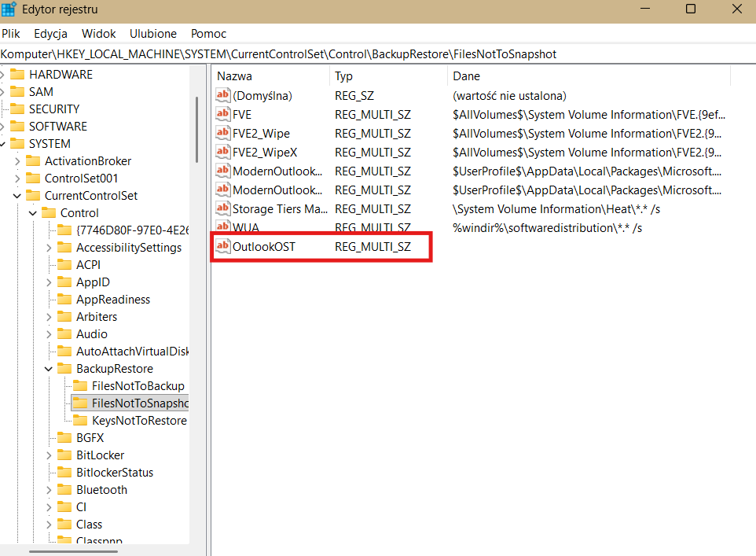This screenshot has height=556, width=756.
Task: Click the Registry Editor app icon in title bar
Action: [x=9, y=9]
